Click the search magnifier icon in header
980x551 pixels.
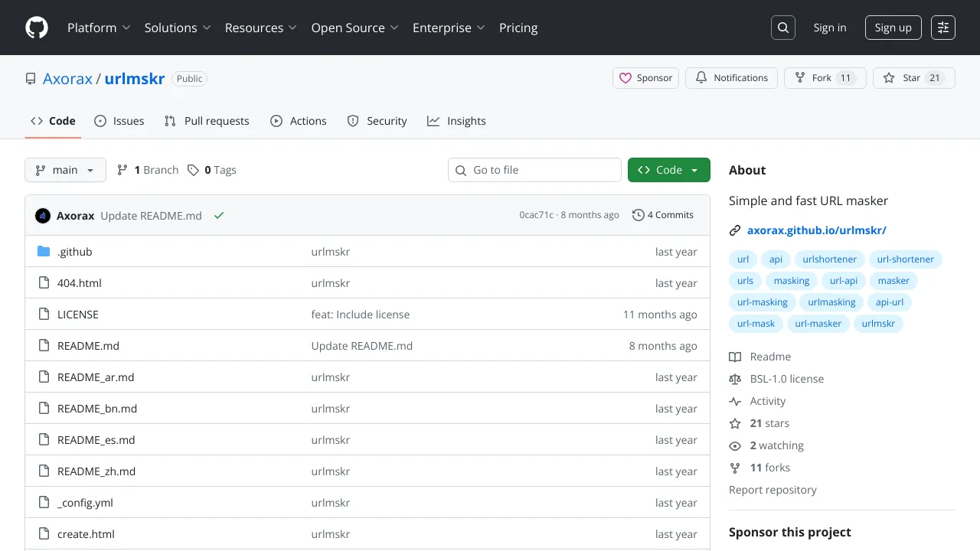pyautogui.click(x=783, y=28)
